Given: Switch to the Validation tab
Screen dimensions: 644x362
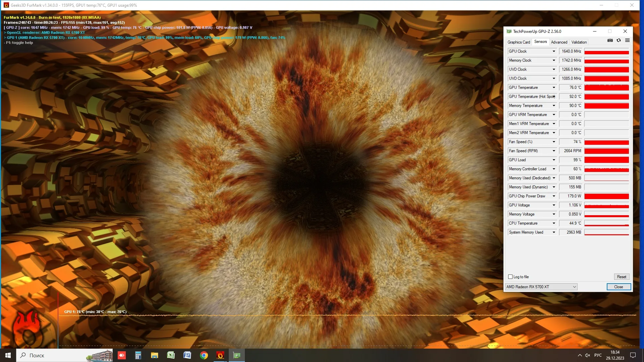Looking at the screenshot, I should click(579, 42).
